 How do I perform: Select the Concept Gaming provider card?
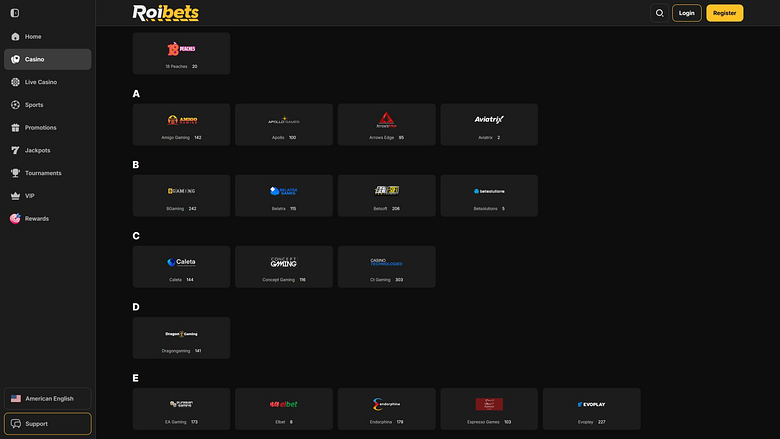[284, 267]
